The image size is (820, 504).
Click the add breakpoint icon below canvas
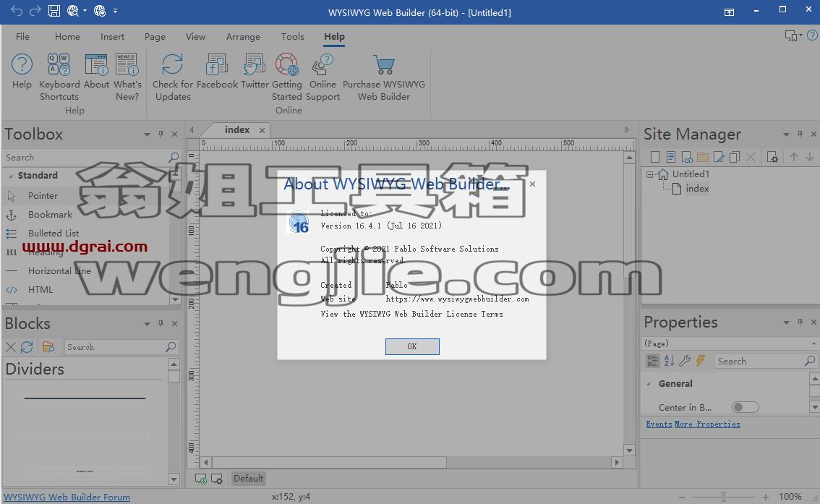coord(201,479)
